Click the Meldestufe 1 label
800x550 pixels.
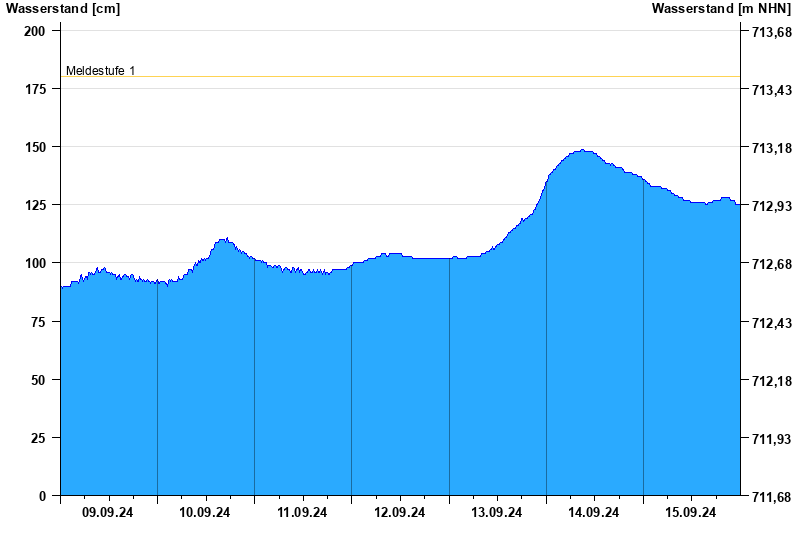click(101, 70)
